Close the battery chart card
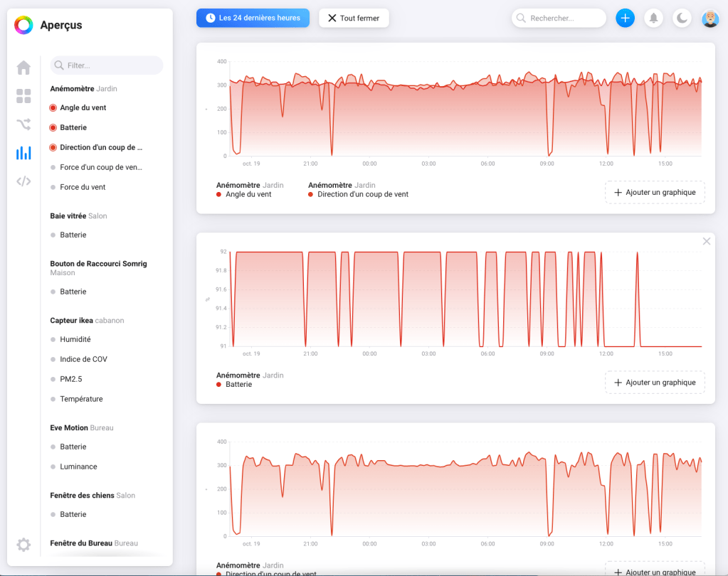The height and width of the screenshot is (576, 728). click(x=707, y=242)
